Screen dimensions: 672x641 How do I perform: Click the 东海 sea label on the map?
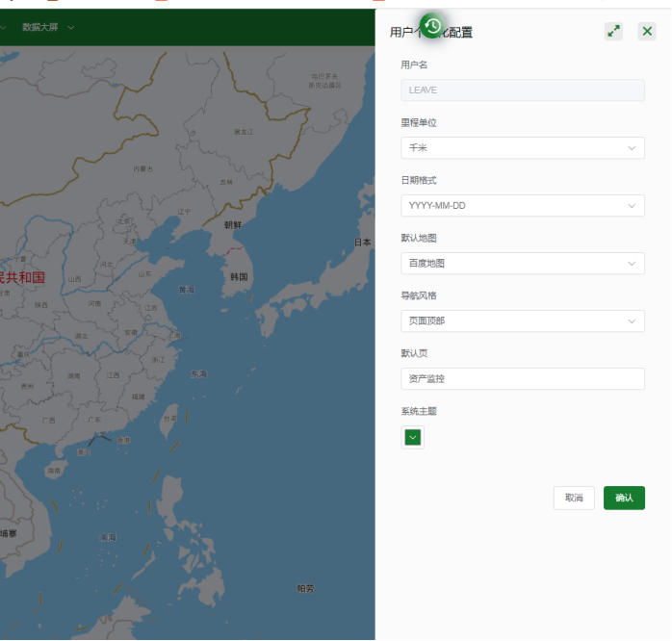(x=198, y=373)
